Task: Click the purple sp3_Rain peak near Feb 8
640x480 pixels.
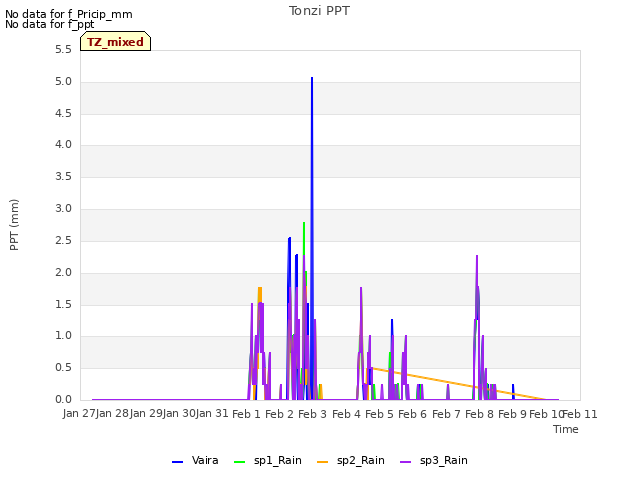Action: click(x=477, y=256)
